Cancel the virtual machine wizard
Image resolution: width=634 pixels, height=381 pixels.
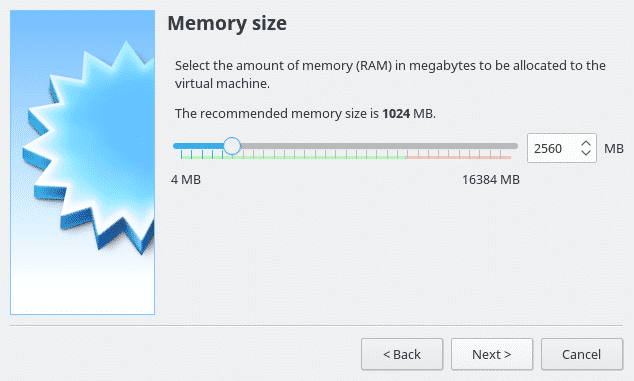[582, 354]
